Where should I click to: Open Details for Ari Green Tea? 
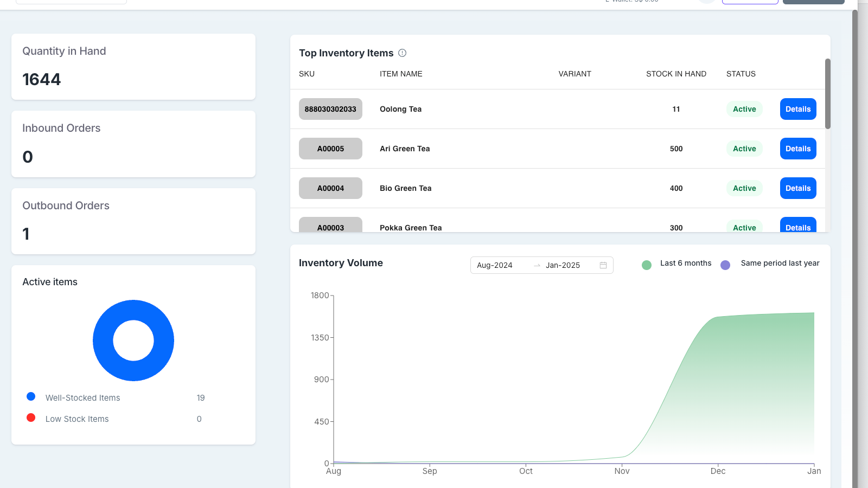797,149
